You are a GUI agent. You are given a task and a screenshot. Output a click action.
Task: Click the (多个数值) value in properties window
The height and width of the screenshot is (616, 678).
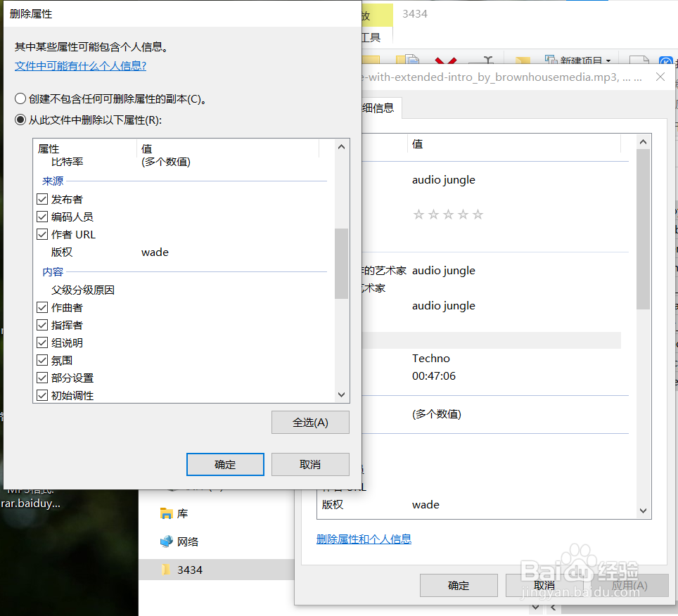pyautogui.click(x=437, y=414)
